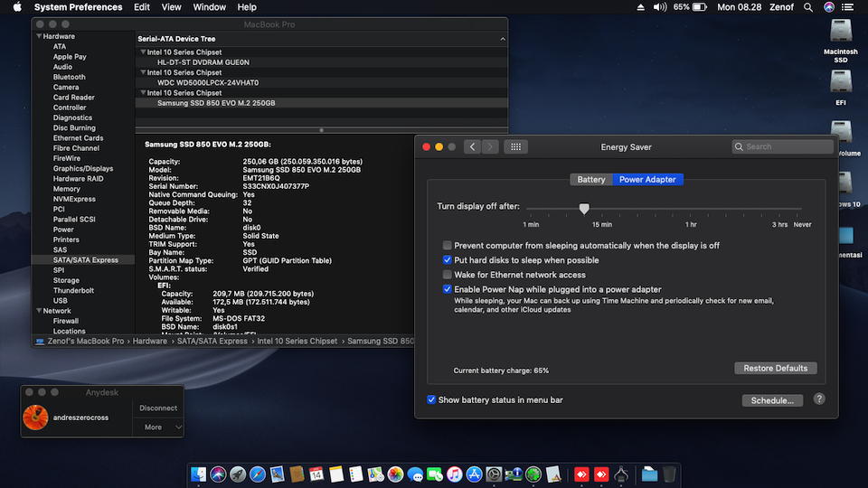Open Safari from the dock
868x488 pixels.
click(x=258, y=474)
